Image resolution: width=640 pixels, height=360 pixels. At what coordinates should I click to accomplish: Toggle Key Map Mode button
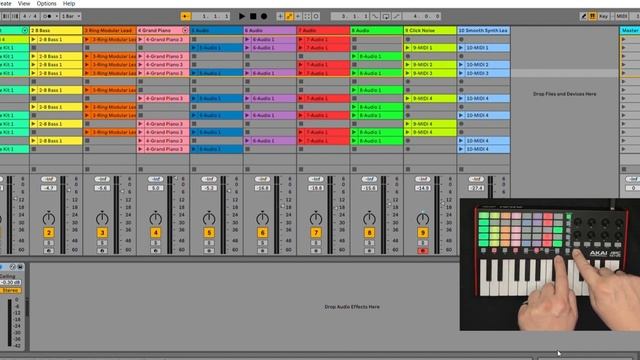pos(604,16)
